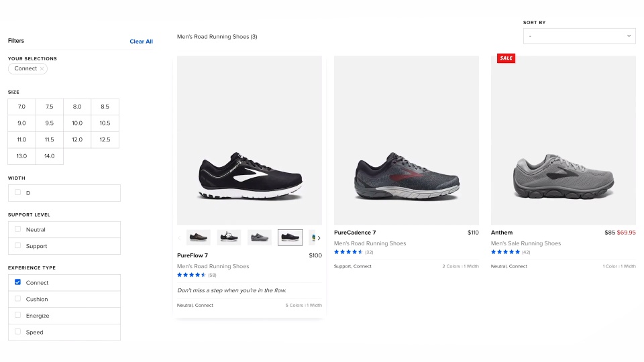Click the Anthem $69.95 sale price
644x362 pixels.
tap(627, 233)
